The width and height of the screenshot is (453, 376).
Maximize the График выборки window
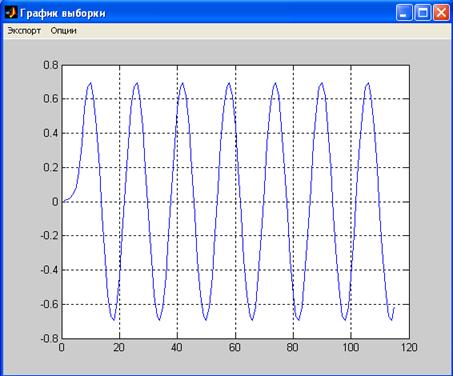coord(423,13)
